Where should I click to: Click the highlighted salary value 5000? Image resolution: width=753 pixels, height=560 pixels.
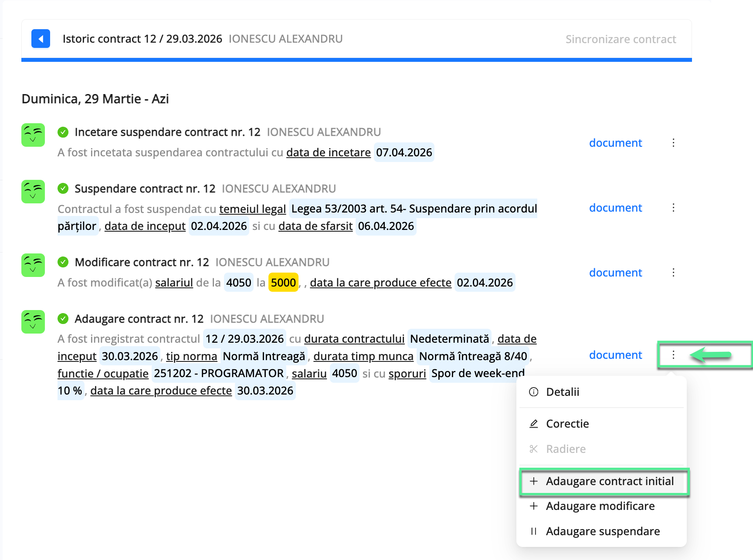283,282
